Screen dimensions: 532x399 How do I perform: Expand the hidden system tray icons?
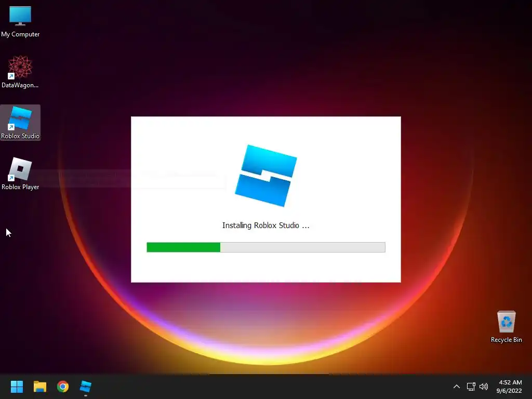coord(457,387)
